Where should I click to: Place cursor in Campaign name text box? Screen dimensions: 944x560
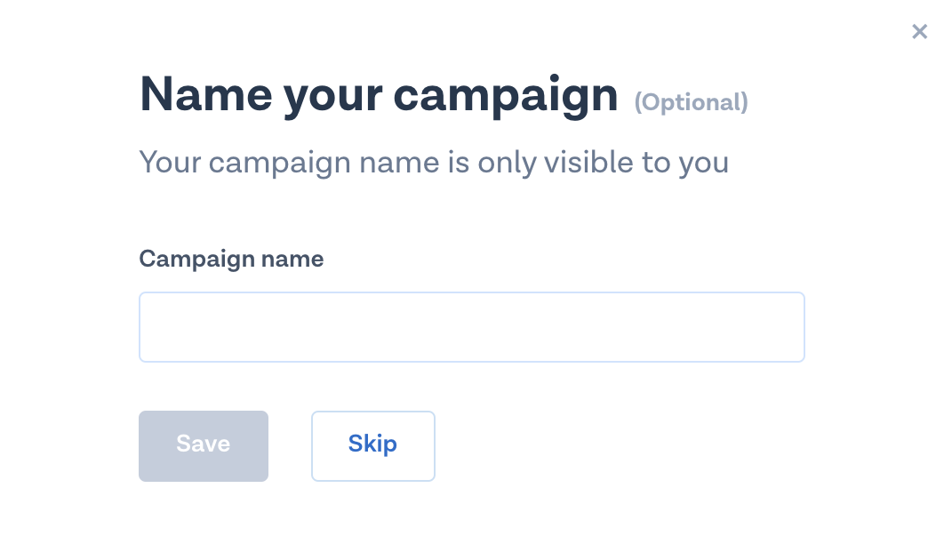pos(471,327)
